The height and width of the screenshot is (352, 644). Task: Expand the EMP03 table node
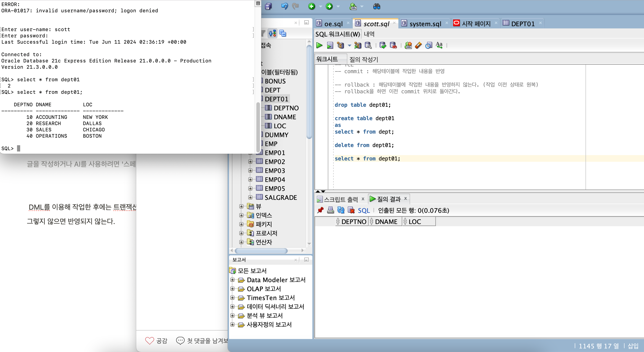pos(250,171)
